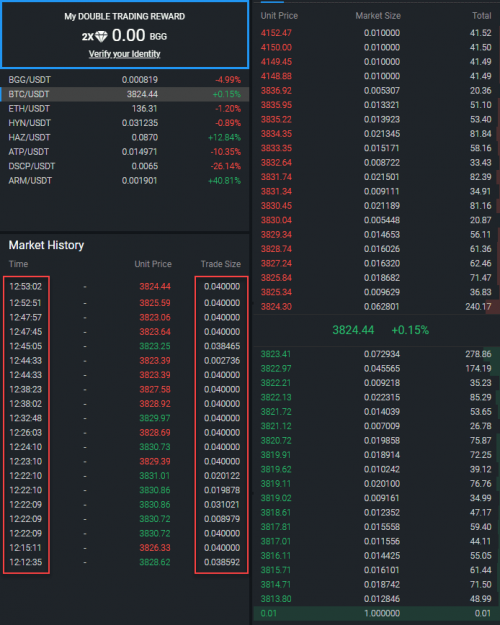Image resolution: width=500 pixels, height=625 pixels.
Task: Choose the HAZ/USDT market row
Action: pos(124,138)
